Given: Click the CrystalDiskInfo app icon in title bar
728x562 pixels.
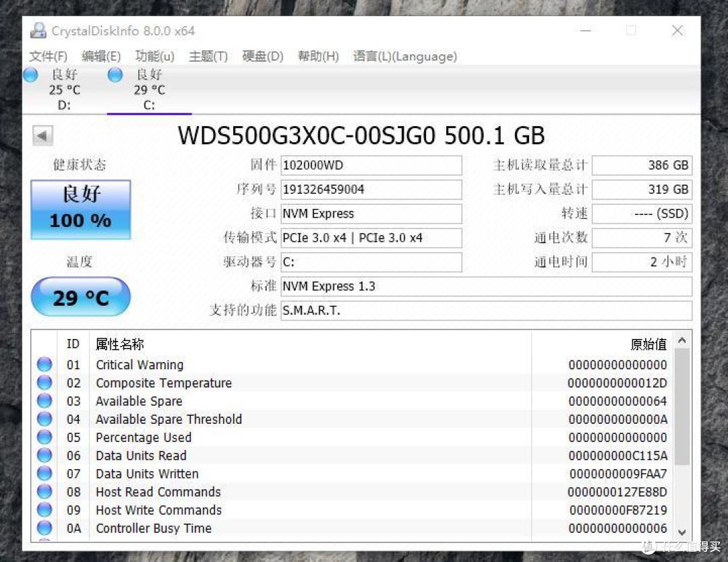Looking at the screenshot, I should tap(38, 30).
